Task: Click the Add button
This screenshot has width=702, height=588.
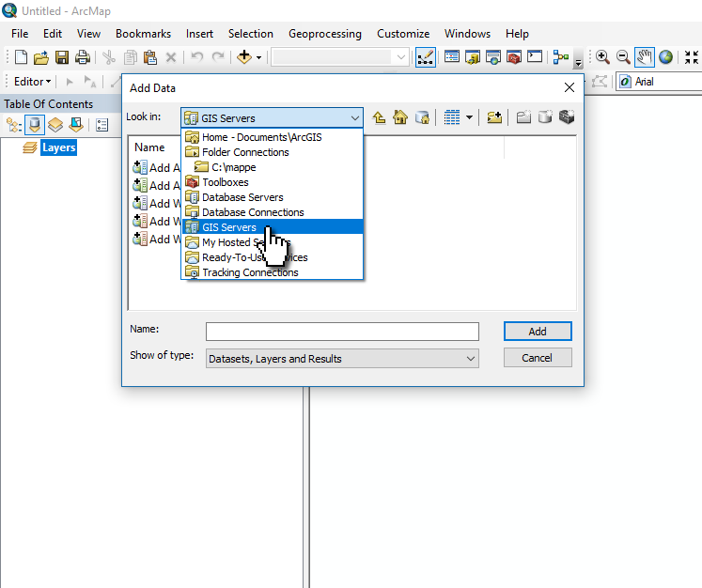Action: [x=538, y=332]
